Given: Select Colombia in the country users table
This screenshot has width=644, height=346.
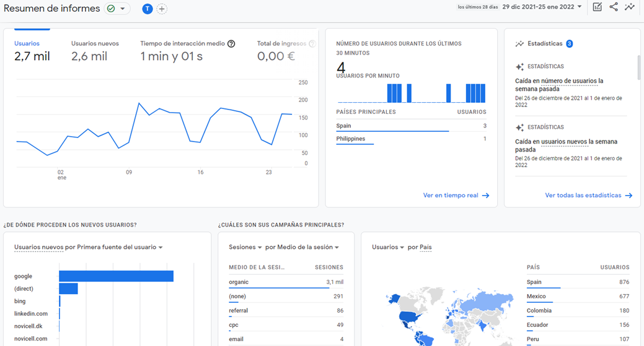Looking at the screenshot, I should point(578,311).
